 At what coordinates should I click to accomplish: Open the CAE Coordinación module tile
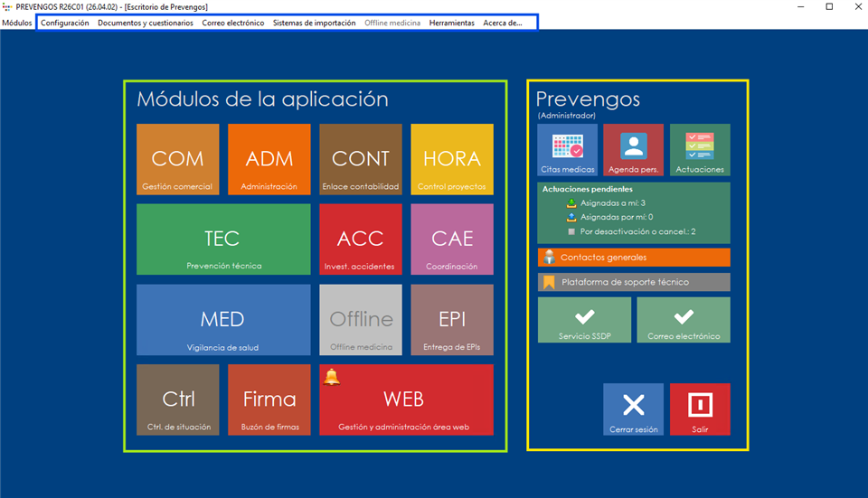point(452,239)
